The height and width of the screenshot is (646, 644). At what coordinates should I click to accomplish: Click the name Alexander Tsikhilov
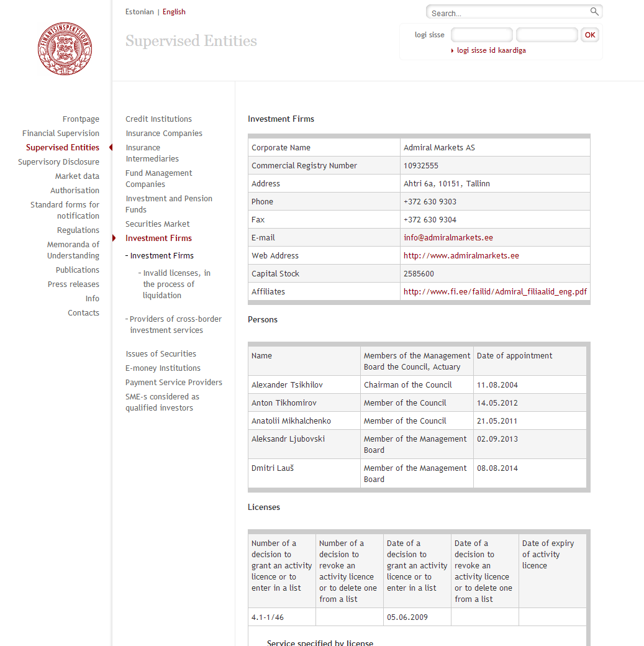[x=287, y=384]
